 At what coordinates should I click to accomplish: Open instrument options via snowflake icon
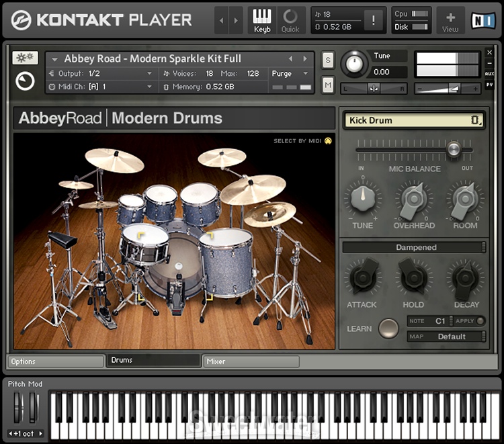25,58
